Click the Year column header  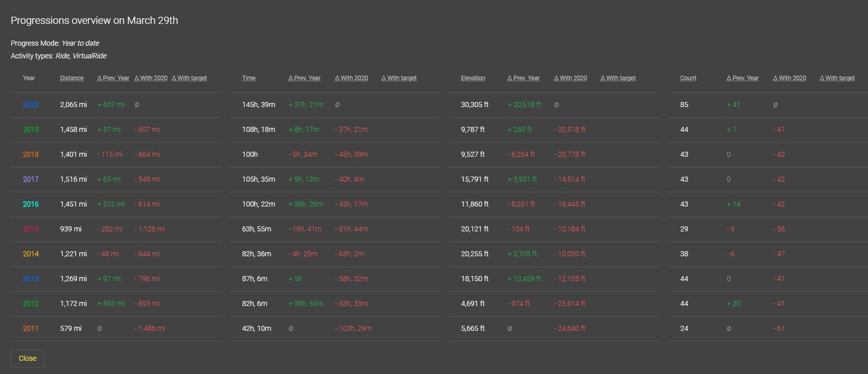29,78
